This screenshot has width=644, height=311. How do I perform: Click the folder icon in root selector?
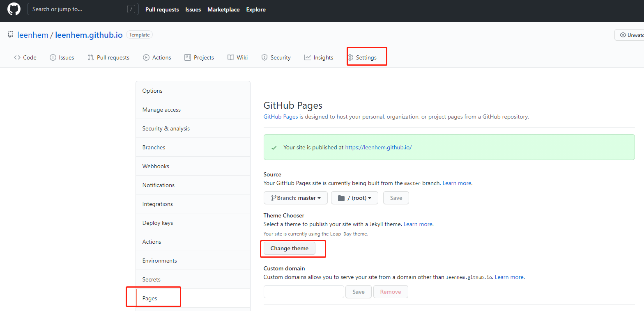tap(341, 198)
